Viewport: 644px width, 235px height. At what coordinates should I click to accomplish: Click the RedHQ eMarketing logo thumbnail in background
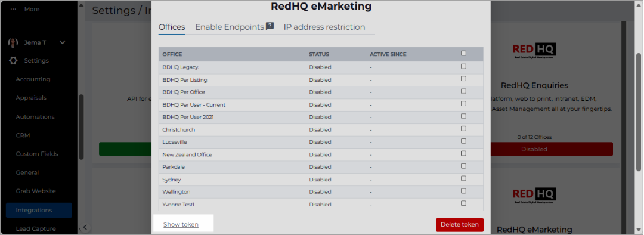coord(534,196)
